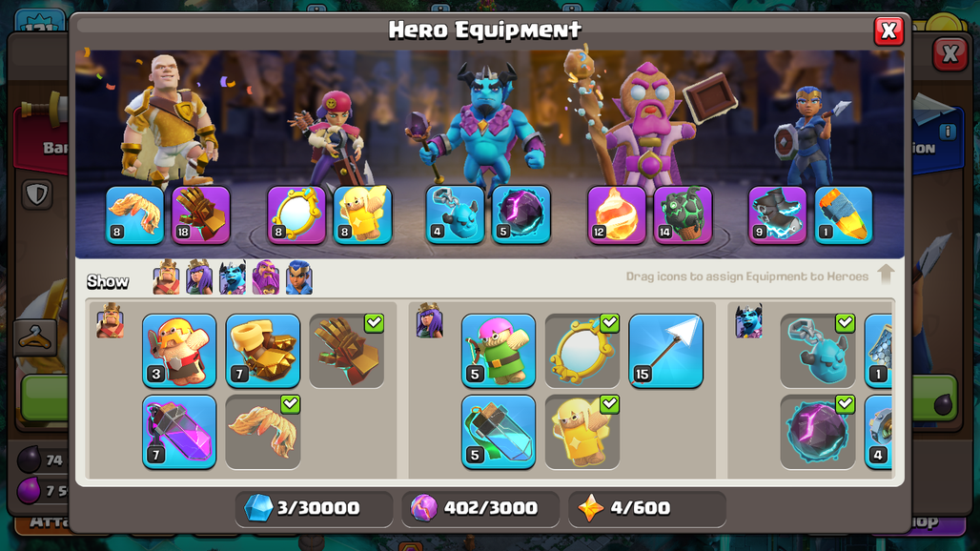Image resolution: width=980 pixels, height=551 pixels.
Task: Click the shiny ore 3/30000 counter
Action: pos(314,508)
